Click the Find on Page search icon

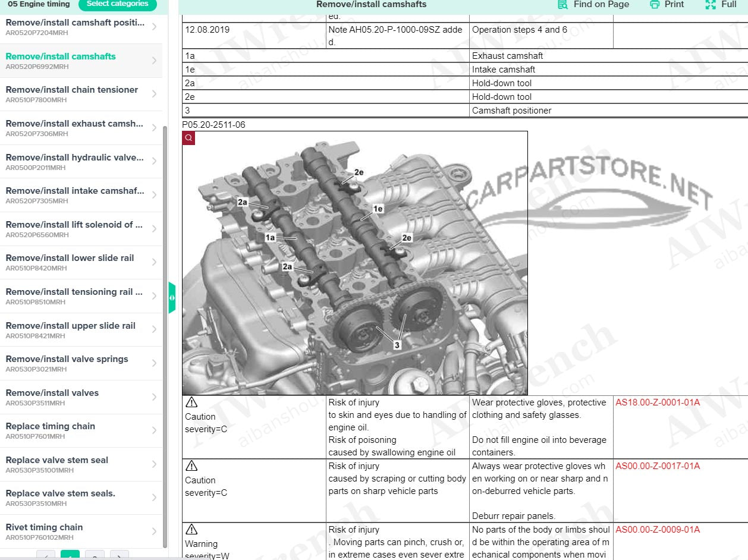pyautogui.click(x=562, y=4)
